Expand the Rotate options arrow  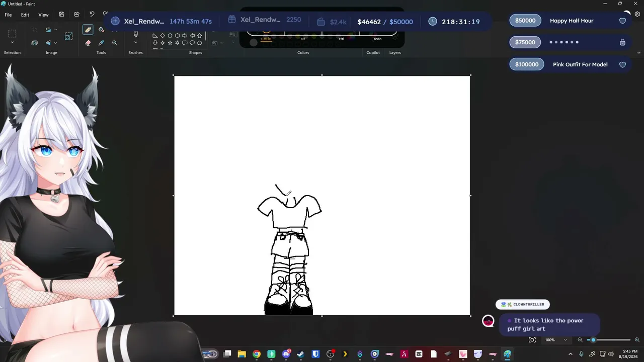point(55,30)
